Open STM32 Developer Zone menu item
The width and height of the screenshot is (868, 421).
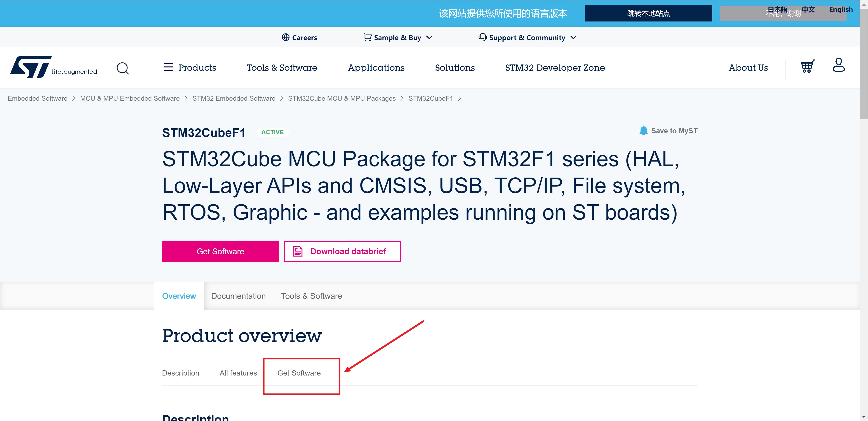click(555, 68)
